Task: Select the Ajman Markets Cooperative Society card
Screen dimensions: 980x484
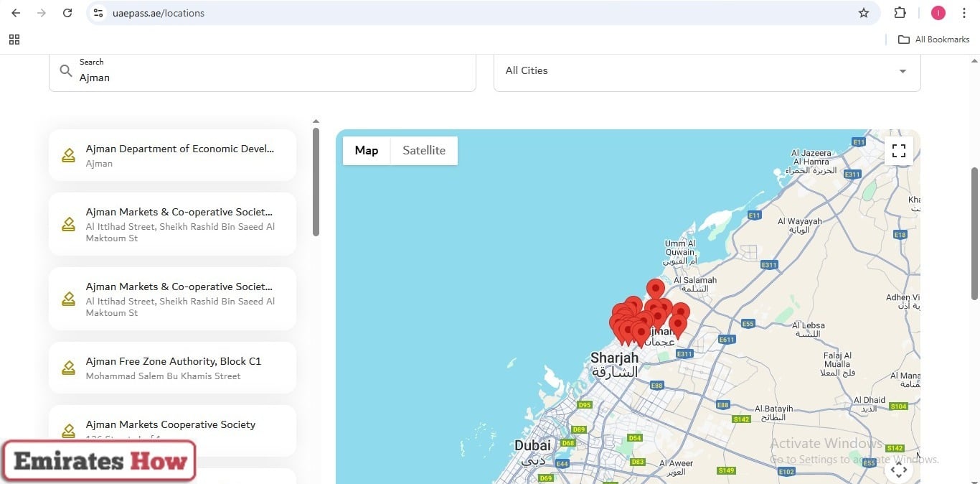Action: [x=172, y=431]
